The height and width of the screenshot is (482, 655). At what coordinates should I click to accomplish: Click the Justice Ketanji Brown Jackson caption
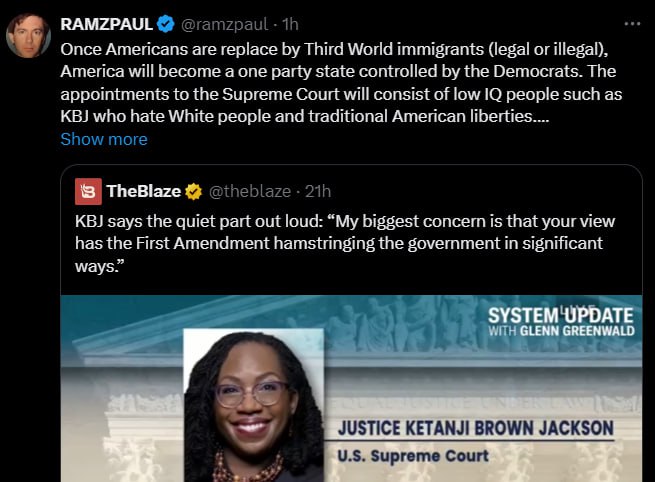(475, 428)
